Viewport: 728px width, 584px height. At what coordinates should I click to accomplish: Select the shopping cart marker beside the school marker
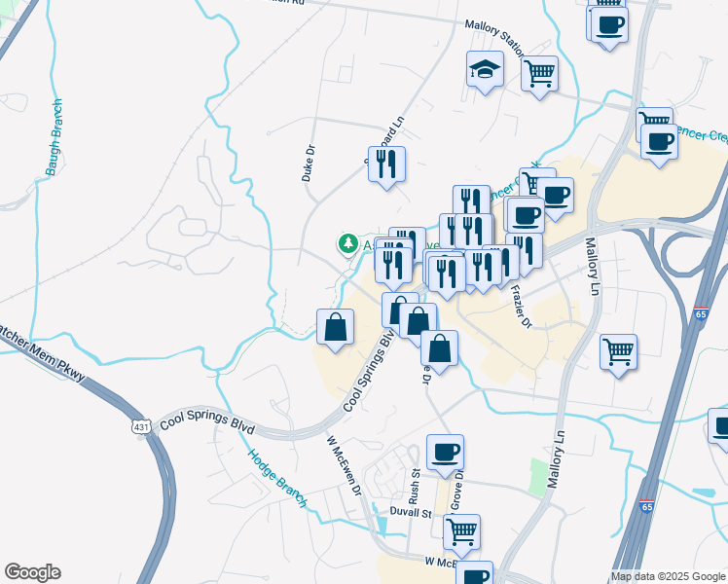pos(539,77)
